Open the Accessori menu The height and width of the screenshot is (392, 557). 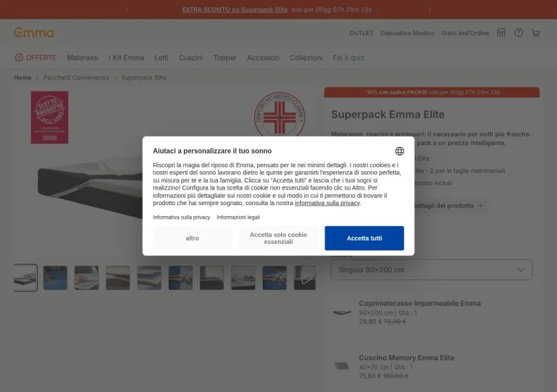(264, 58)
